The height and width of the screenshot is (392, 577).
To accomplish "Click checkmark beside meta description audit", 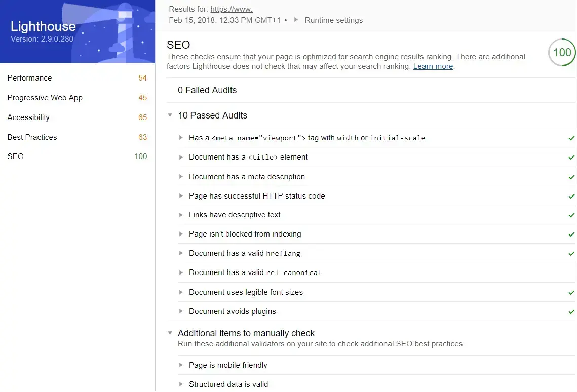I will click(571, 177).
